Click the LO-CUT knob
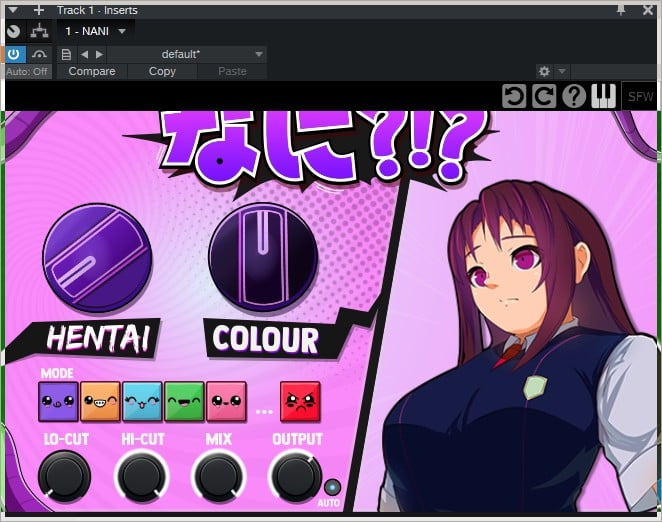The height and width of the screenshot is (522, 662). 64,476
